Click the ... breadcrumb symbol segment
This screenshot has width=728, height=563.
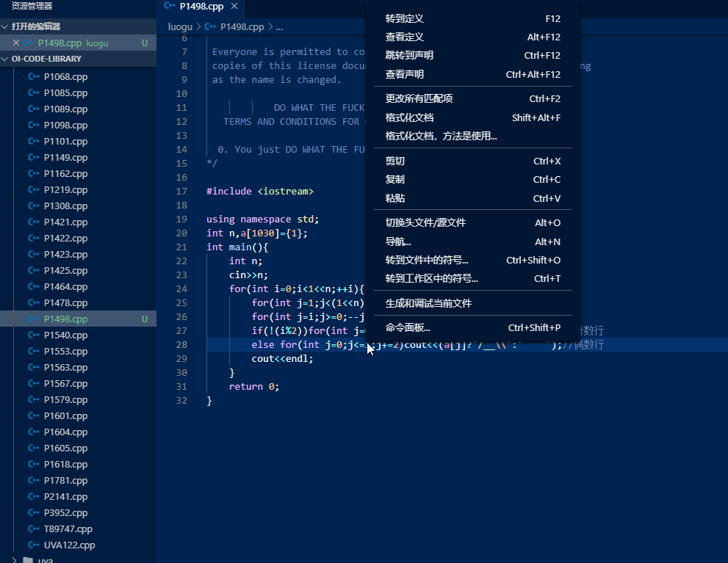click(279, 27)
